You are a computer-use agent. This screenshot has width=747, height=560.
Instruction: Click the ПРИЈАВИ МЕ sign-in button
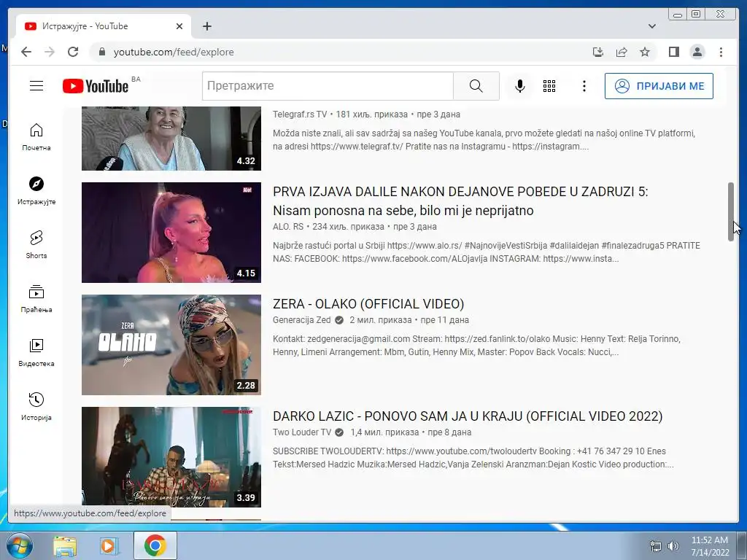tap(659, 86)
